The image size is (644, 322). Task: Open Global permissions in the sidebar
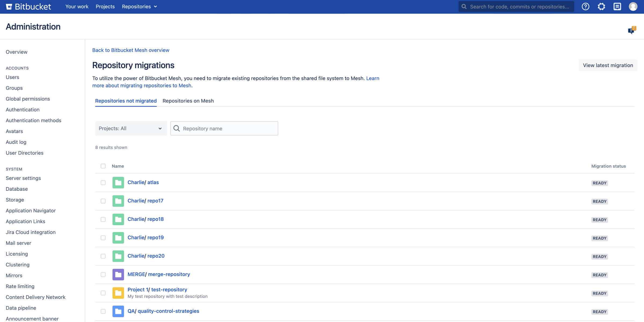tap(28, 99)
